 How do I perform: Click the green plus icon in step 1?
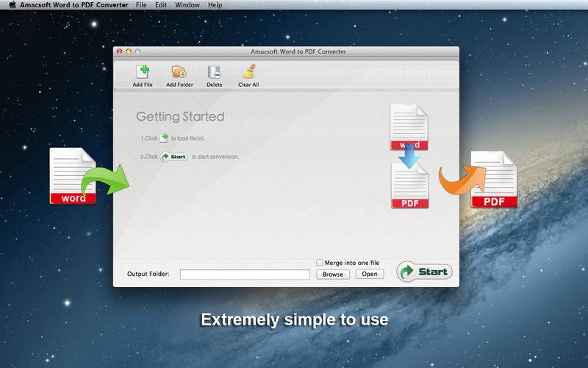[x=165, y=138]
